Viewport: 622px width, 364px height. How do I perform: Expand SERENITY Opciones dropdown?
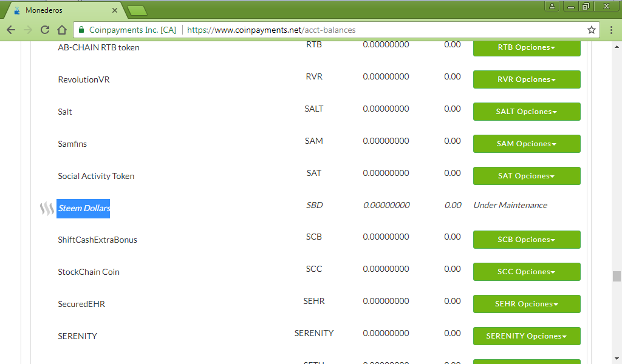point(527,336)
